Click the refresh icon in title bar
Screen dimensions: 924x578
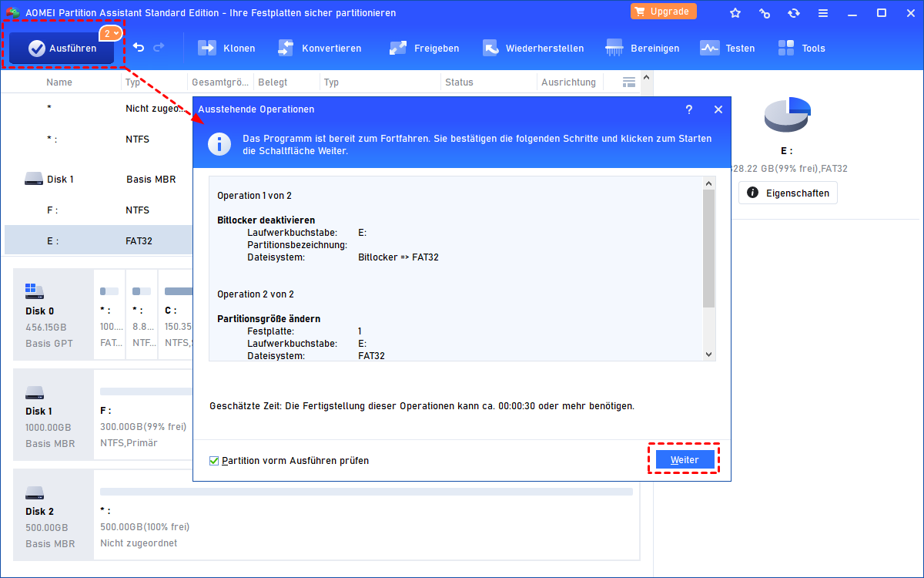coord(794,13)
